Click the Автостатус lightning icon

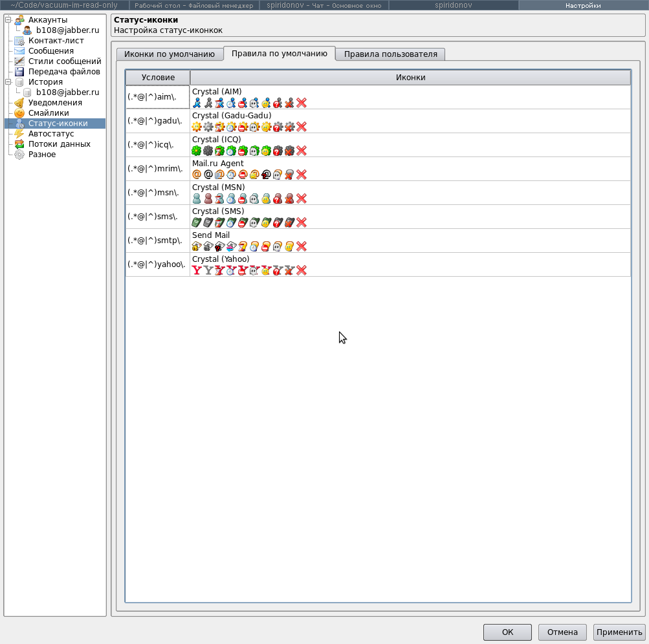(x=19, y=134)
